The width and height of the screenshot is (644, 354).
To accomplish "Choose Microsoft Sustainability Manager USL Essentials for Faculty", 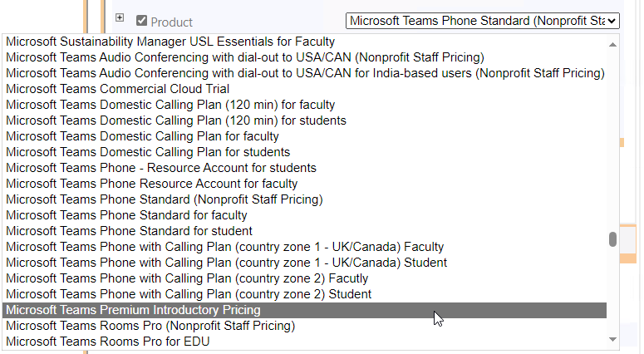I will click(x=304, y=42).
